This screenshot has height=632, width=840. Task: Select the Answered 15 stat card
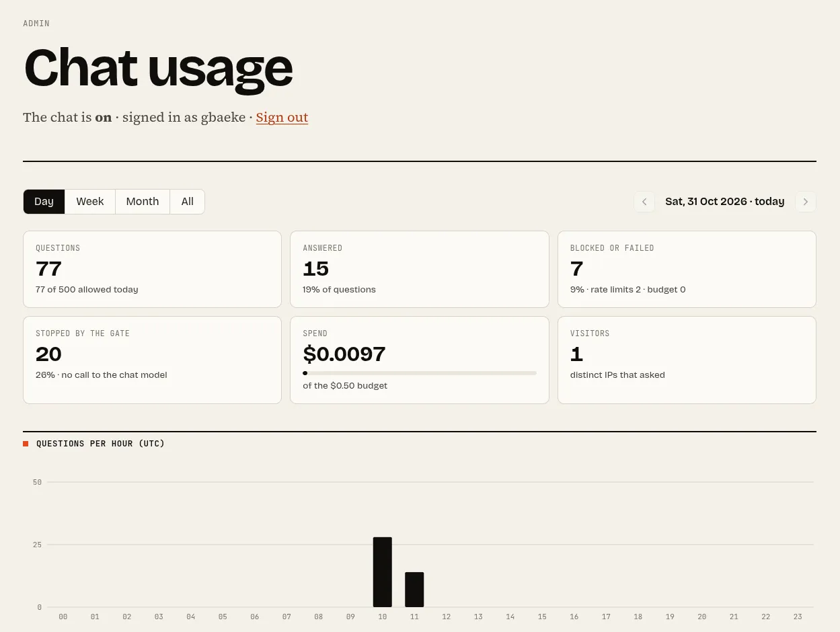click(420, 269)
